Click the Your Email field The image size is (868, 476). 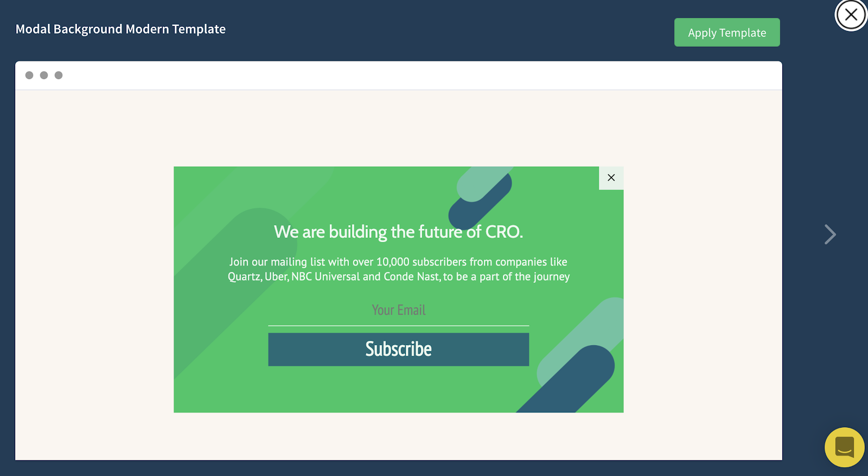(x=398, y=311)
